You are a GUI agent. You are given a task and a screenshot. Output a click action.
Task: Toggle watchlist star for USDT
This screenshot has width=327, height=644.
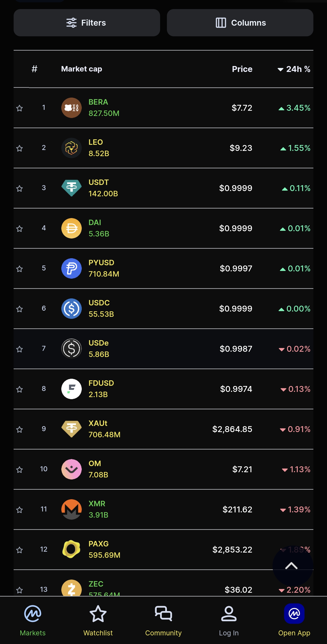[x=20, y=189]
